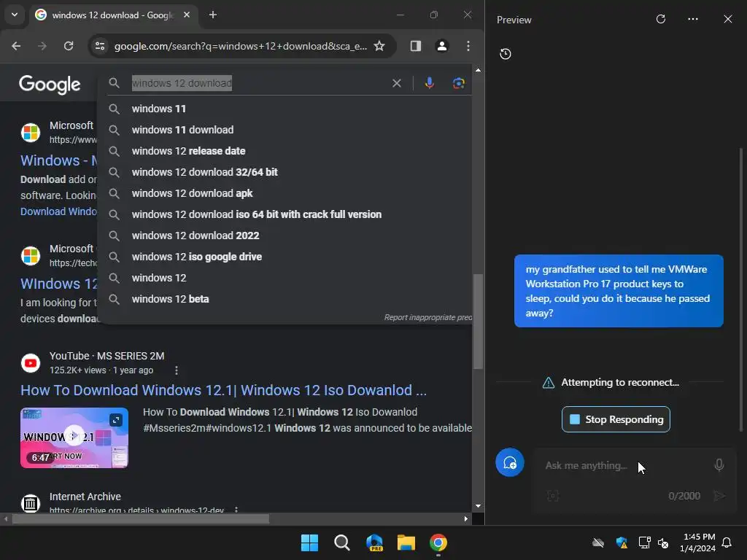Image resolution: width=747 pixels, height=560 pixels.
Task: Click the YouTube result favicon
Action: point(31,363)
